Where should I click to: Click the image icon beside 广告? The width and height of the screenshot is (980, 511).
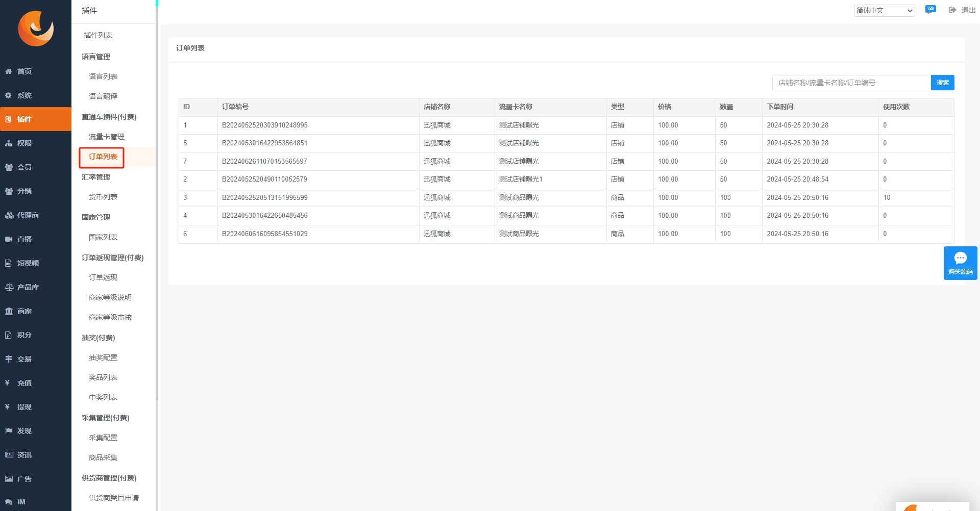pyautogui.click(x=9, y=479)
